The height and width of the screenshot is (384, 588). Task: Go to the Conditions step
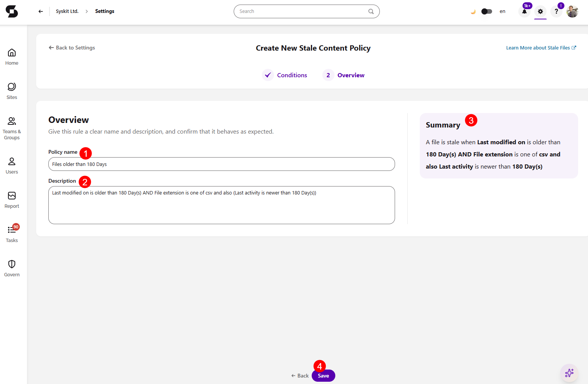click(x=285, y=75)
